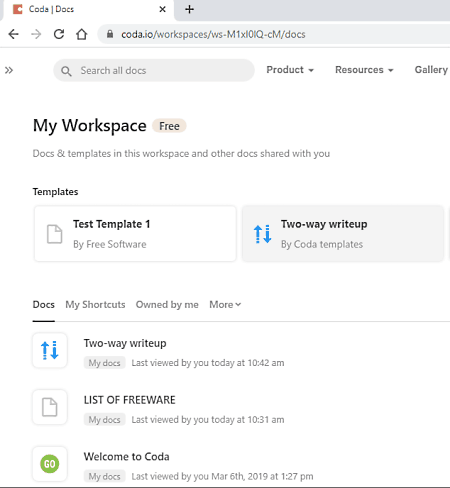
Task: Switch to the Docs tab
Action: 44,305
